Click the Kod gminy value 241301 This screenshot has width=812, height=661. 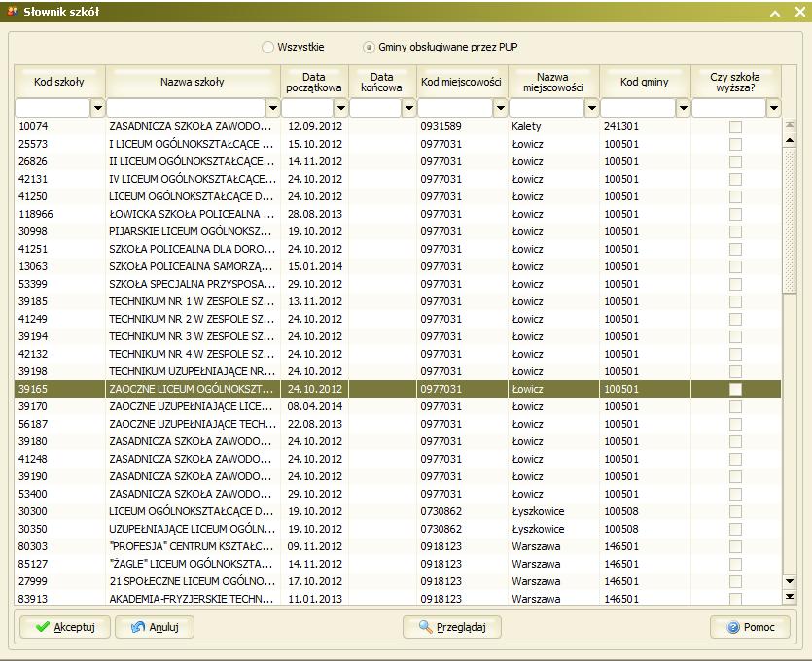coord(621,126)
